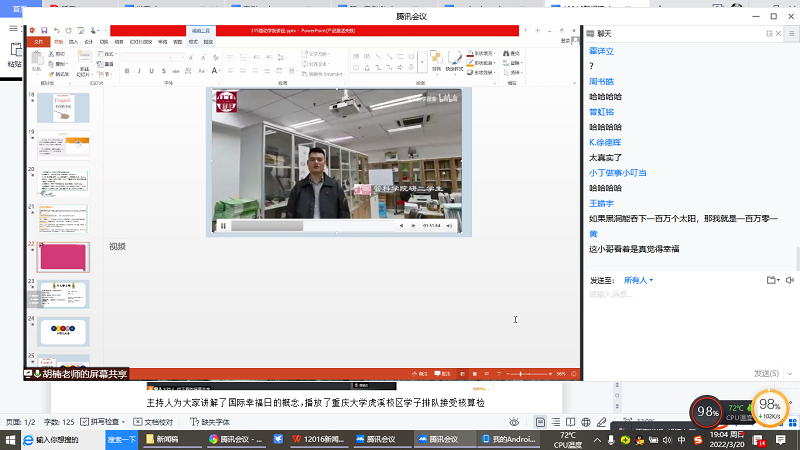This screenshot has height=450, width=800.
Task: Pop out the chat panel
Action: pos(769,34)
